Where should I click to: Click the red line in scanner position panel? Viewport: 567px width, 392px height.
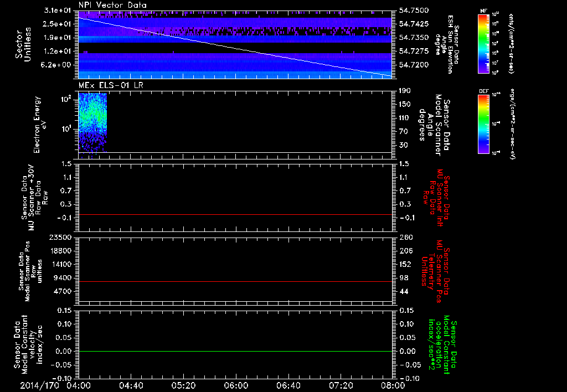[235, 281]
